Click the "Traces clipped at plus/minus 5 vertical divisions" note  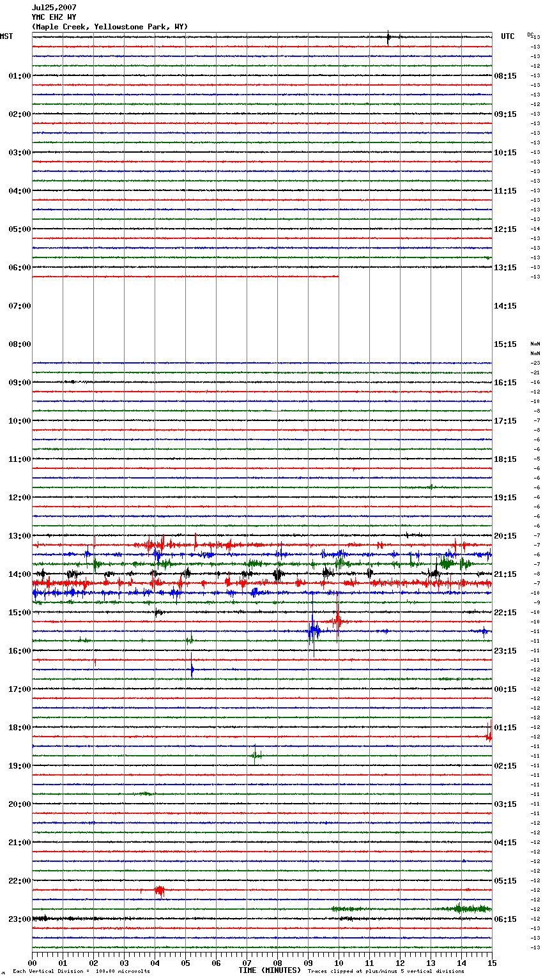pyautogui.click(x=386, y=972)
